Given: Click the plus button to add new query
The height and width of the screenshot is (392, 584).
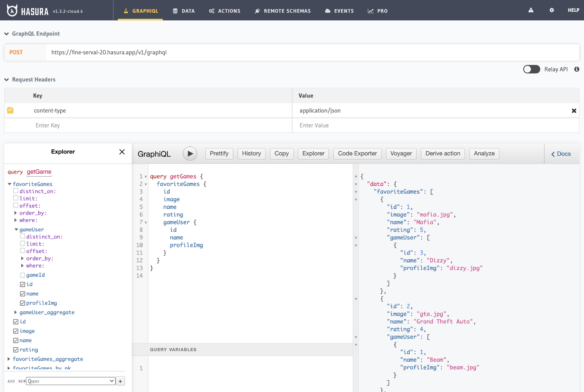Looking at the screenshot, I should (120, 381).
